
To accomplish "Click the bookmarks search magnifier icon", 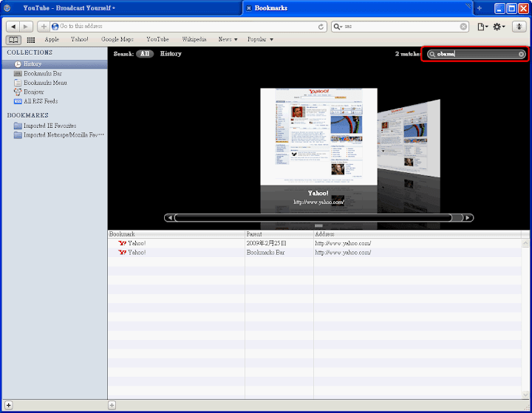I will pyautogui.click(x=432, y=54).
